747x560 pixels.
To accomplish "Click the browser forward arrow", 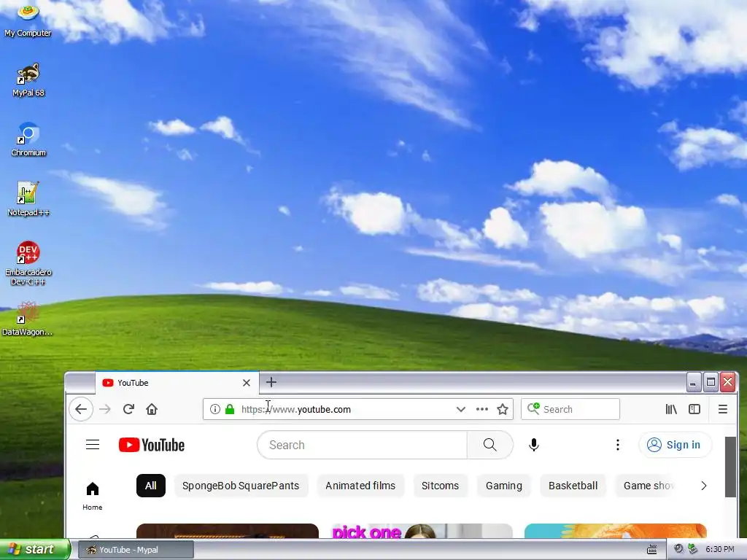I will [105, 409].
